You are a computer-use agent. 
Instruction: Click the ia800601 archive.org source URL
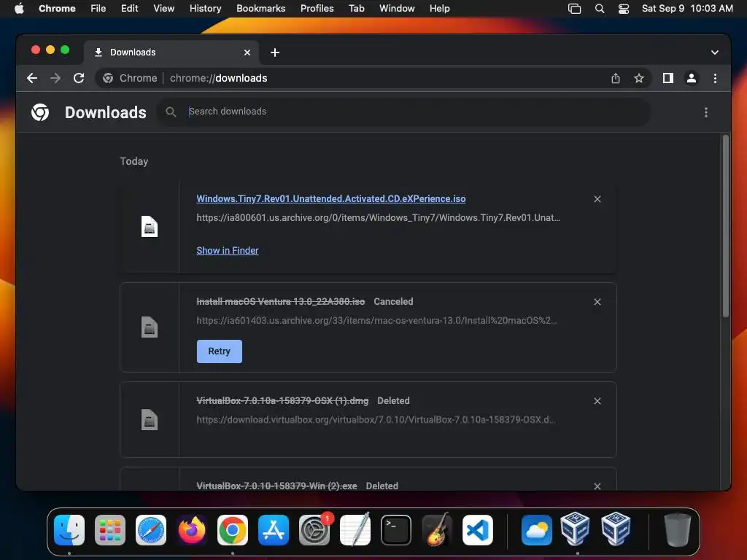[379, 217]
